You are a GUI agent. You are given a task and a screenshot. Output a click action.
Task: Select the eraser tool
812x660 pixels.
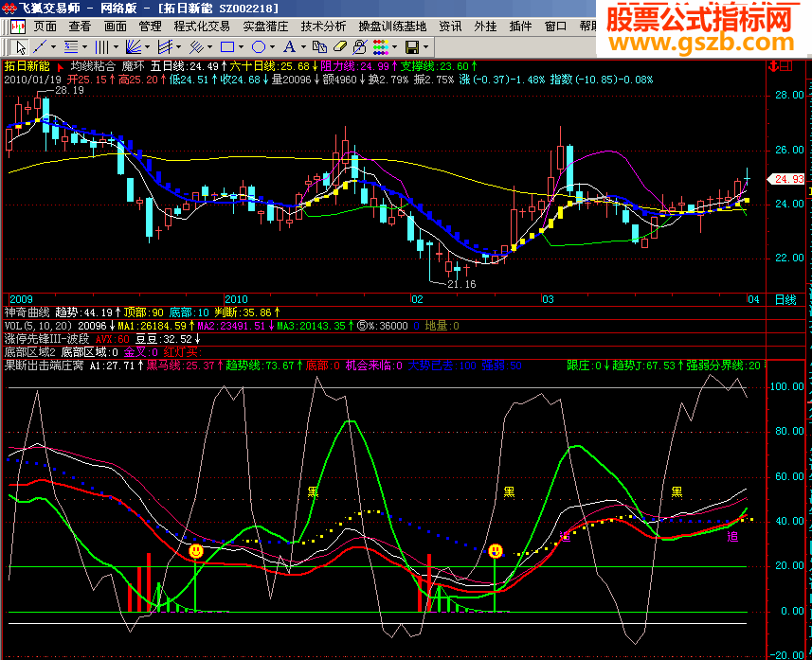(x=340, y=47)
